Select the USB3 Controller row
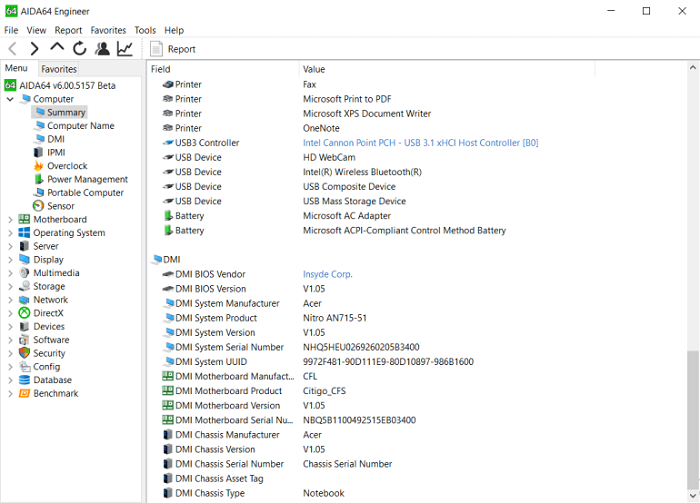 point(350,143)
